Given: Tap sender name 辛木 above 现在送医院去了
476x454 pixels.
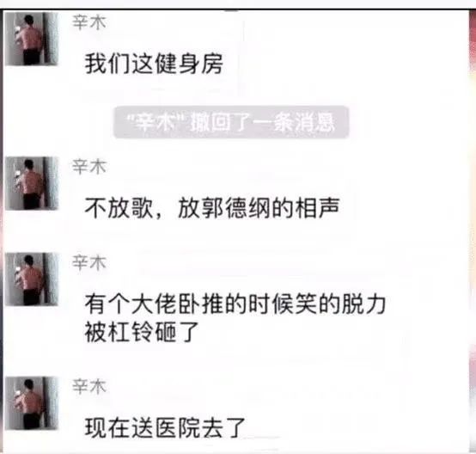Looking at the screenshot, I should [x=89, y=387].
